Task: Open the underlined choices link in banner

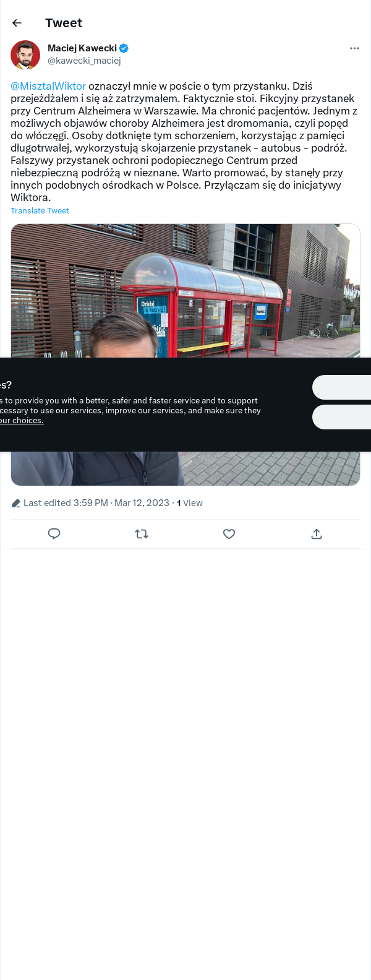Action: [22, 421]
